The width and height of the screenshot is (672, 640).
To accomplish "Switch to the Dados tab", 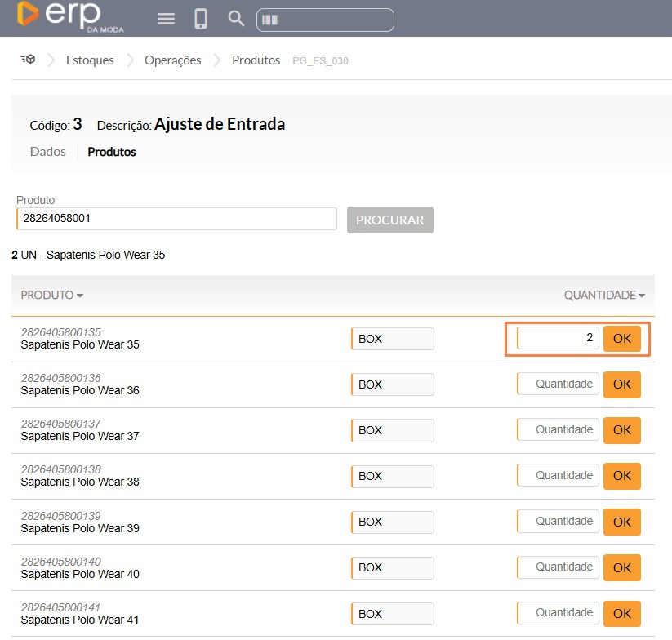I will (x=47, y=152).
